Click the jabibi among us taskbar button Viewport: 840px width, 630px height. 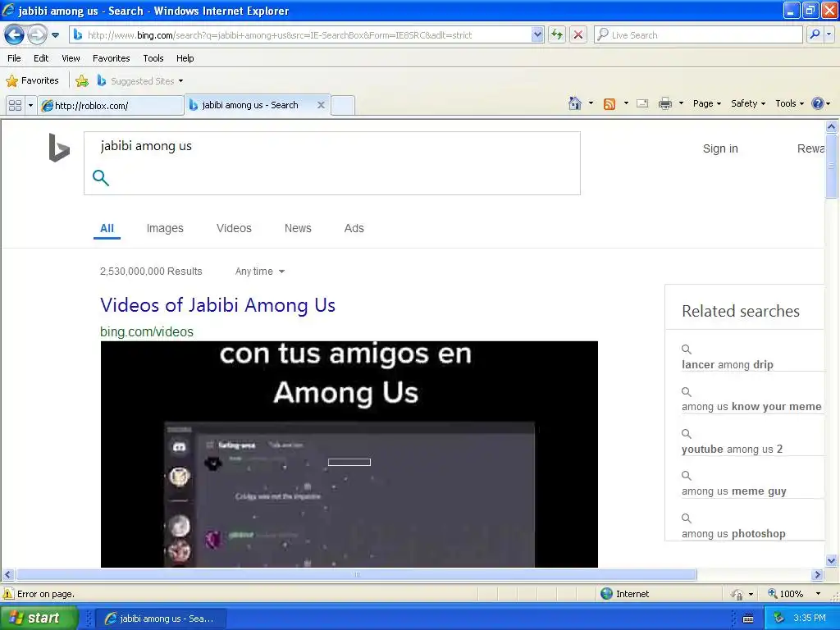[161, 619]
